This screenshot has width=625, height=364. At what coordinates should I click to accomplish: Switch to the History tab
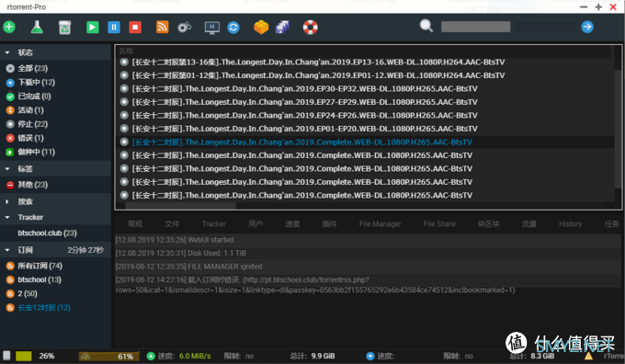[570, 224]
